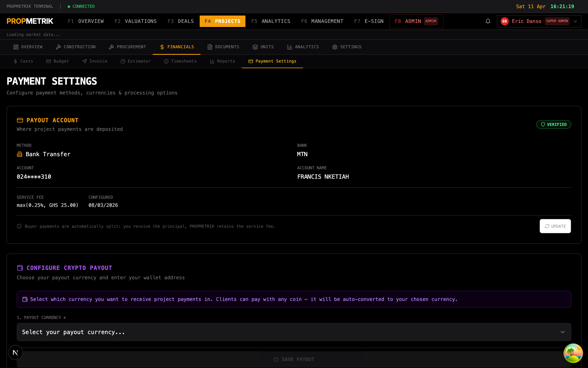Click the ED user avatar
This screenshot has height=368, width=588.
tap(504, 21)
